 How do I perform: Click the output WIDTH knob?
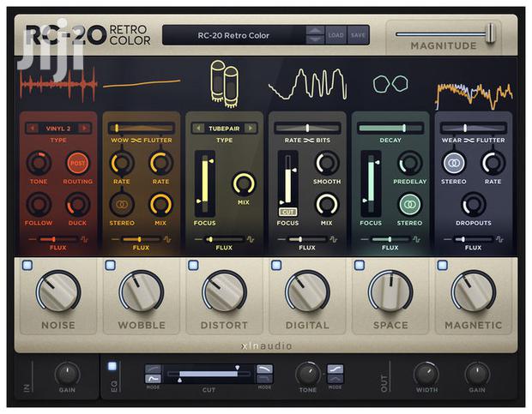click(426, 374)
